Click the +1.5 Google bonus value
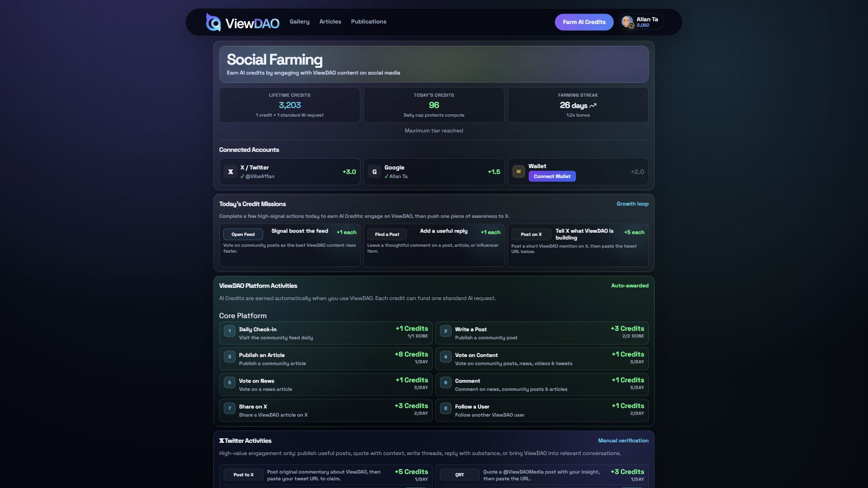 click(x=494, y=172)
